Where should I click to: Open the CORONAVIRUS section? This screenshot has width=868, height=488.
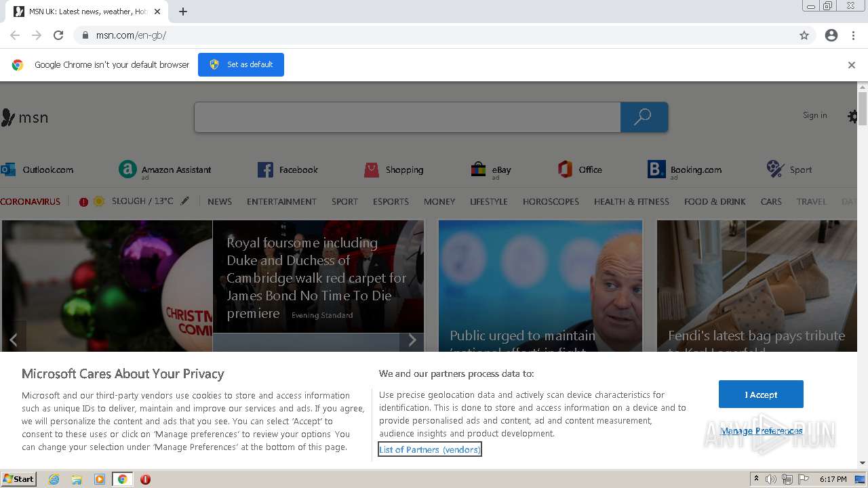coord(31,201)
